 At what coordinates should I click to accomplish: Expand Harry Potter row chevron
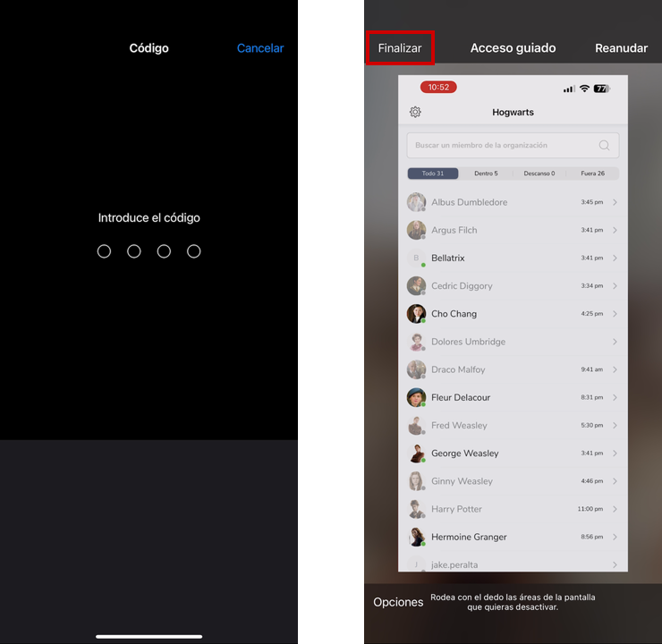615,509
